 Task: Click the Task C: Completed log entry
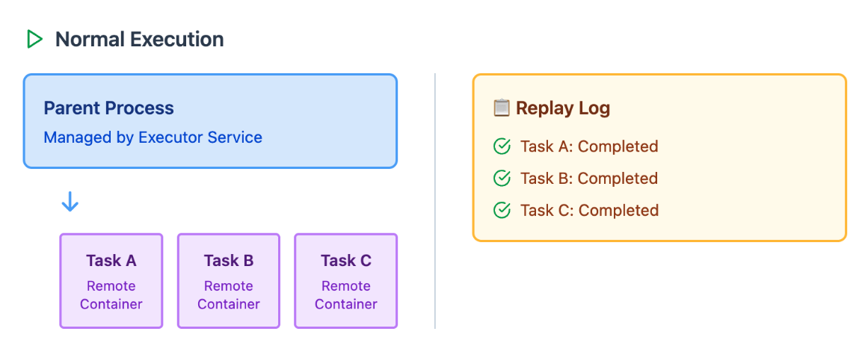[590, 210]
